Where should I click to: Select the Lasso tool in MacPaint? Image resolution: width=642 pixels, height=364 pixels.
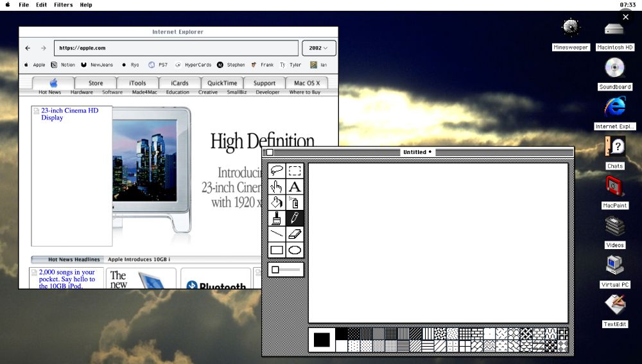point(277,171)
